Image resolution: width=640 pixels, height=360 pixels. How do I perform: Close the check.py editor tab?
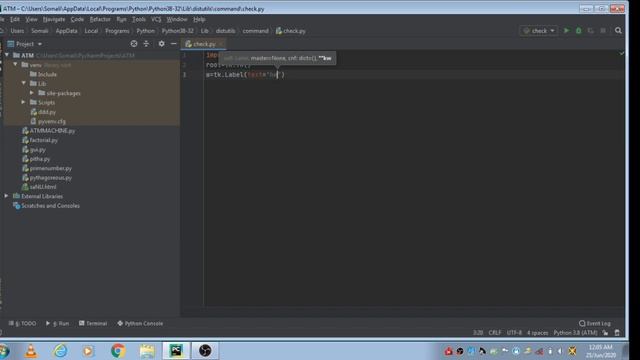[221, 44]
